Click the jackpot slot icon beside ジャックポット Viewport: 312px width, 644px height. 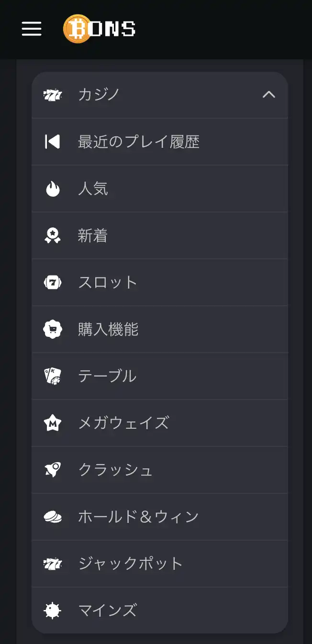click(x=53, y=564)
